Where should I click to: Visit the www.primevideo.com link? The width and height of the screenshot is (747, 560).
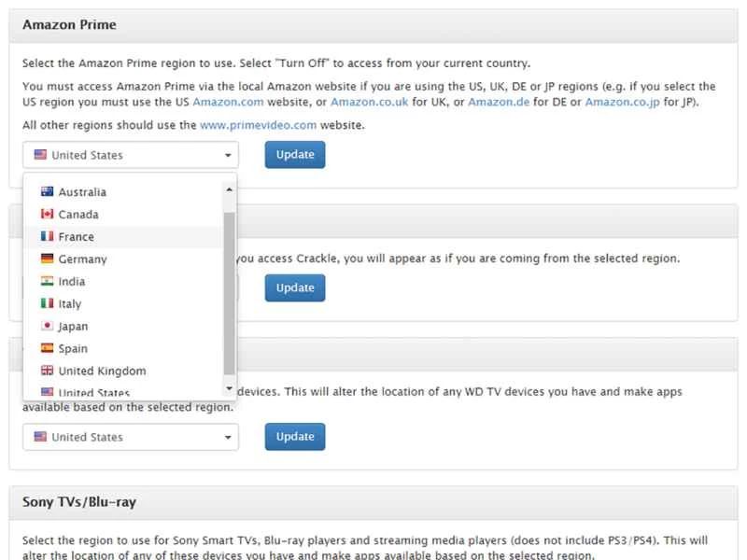[259, 125]
